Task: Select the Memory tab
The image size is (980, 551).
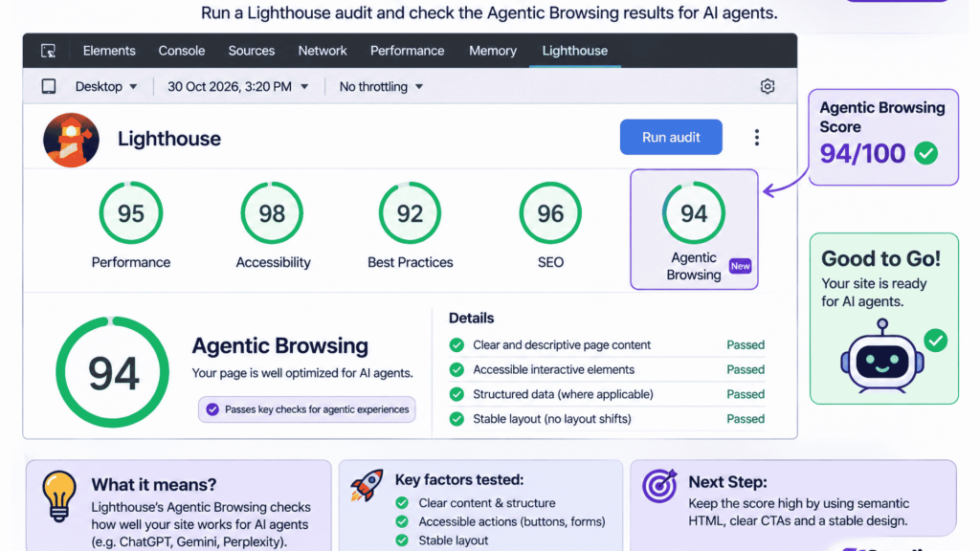Action: tap(493, 51)
